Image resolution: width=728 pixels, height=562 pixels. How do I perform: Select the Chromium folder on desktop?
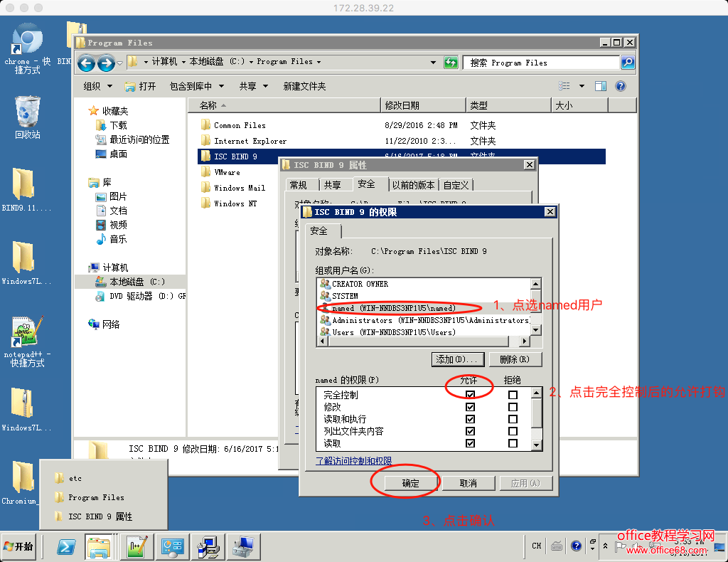pyautogui.click(x=22, y=483)
